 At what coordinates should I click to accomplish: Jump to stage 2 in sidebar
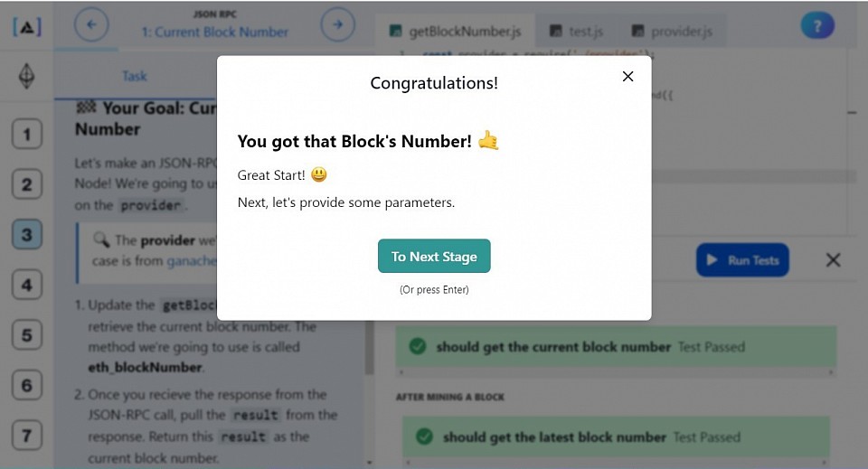click(26, 184)
